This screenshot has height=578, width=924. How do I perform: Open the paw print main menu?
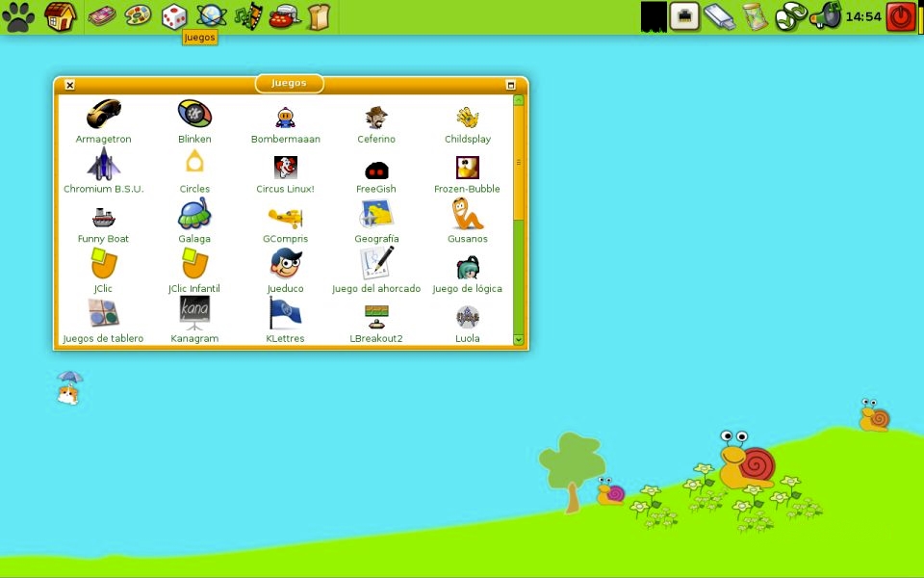(18, 16)
